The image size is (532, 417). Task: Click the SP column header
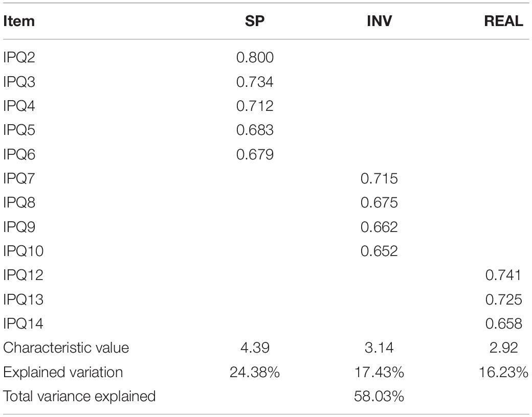254,21
